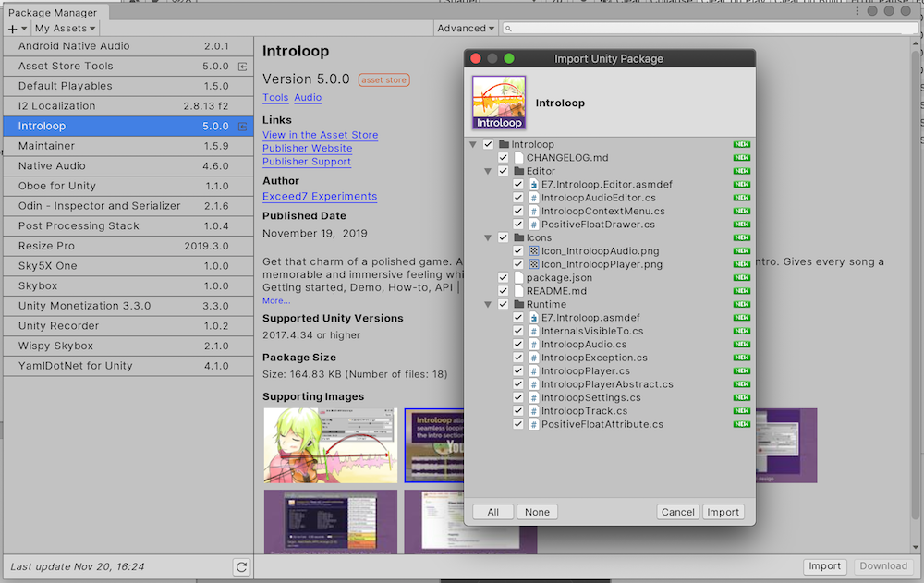
Task: Click the search magnifier icon in Package Manager
Action: tap(508, 29)
